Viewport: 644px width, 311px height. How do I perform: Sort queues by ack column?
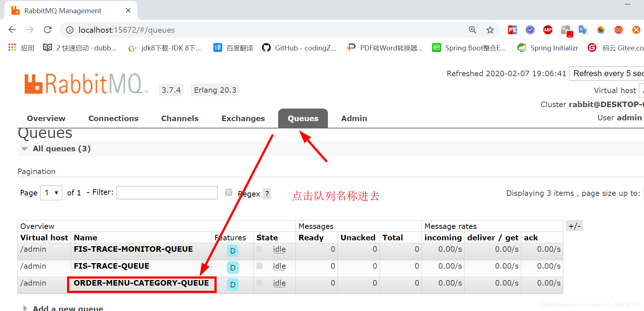(x=531, y=238)
